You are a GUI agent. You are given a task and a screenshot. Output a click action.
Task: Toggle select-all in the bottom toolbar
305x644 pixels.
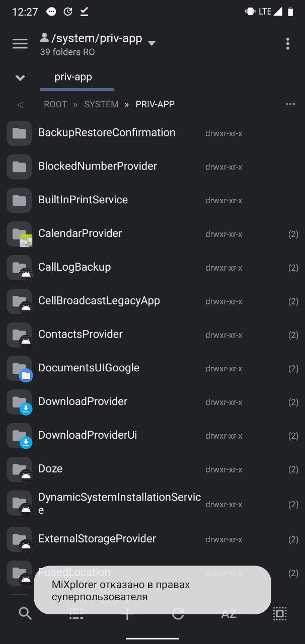[280, 613]
